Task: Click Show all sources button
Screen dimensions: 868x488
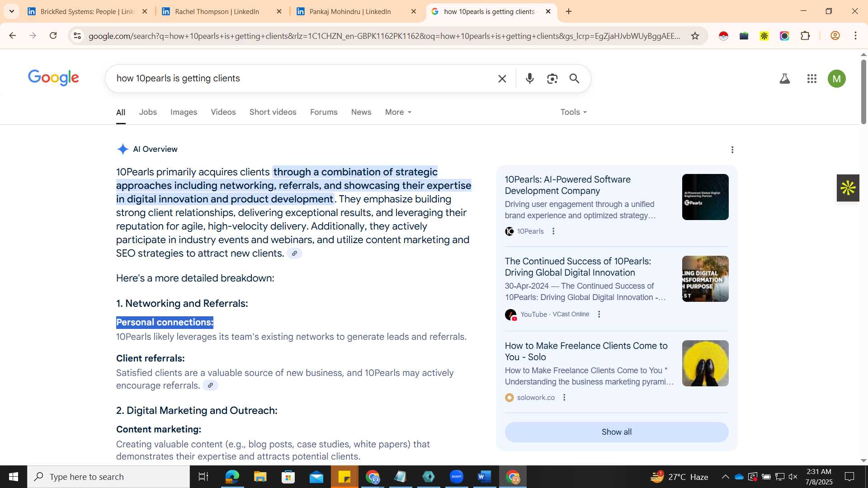Action: click(x=617, y=432)
